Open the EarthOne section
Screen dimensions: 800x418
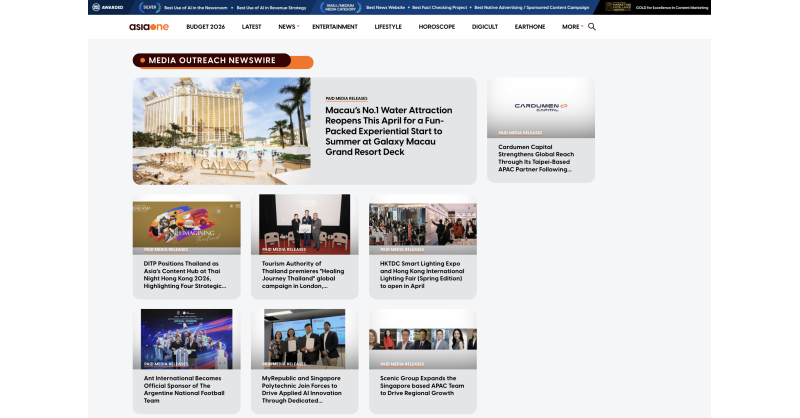(x=531, y=27)
